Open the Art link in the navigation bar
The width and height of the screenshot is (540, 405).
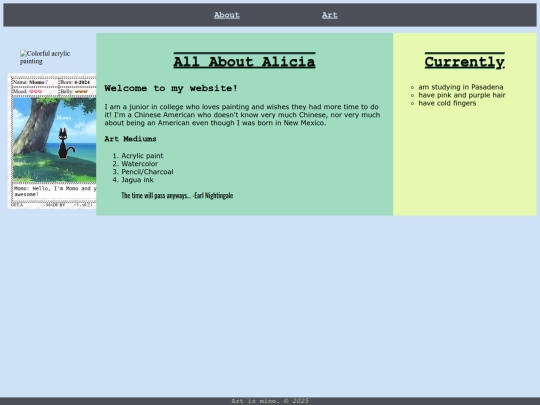point(330,15)
